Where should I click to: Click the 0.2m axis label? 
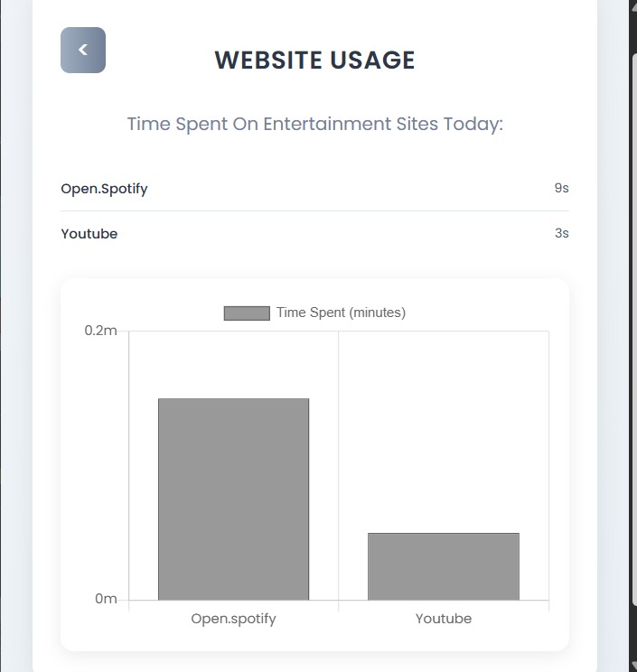(100, 331)
